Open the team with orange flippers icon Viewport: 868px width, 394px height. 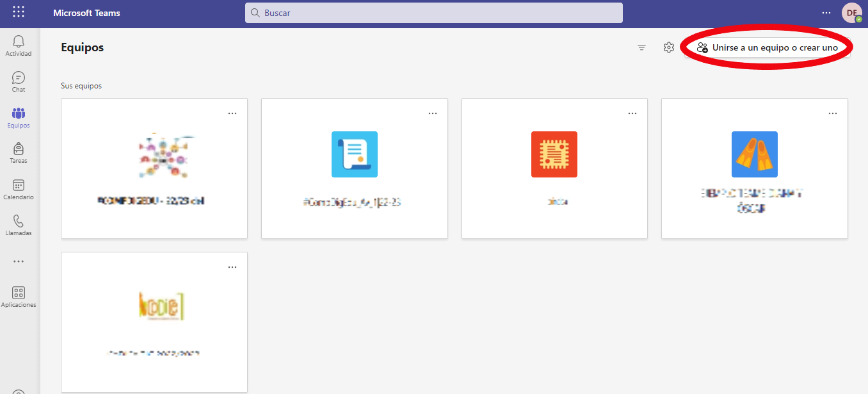point(755,168)
